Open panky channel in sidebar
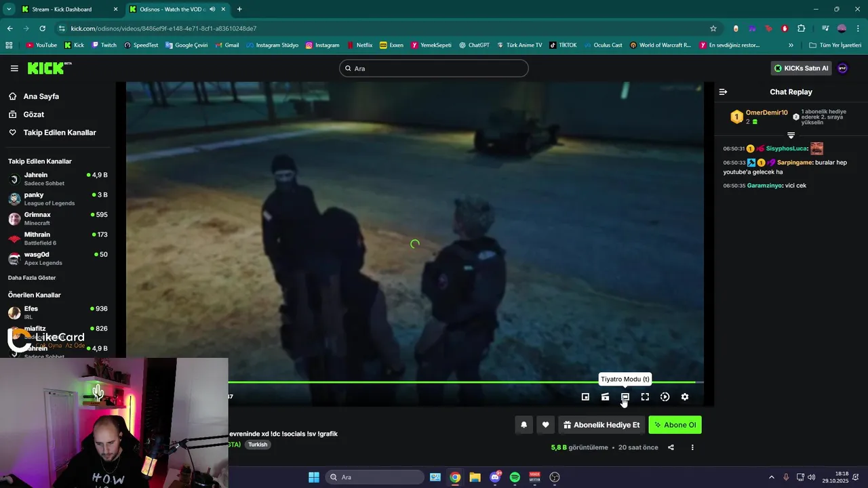 pyautogui.click(x=58, y=199)
